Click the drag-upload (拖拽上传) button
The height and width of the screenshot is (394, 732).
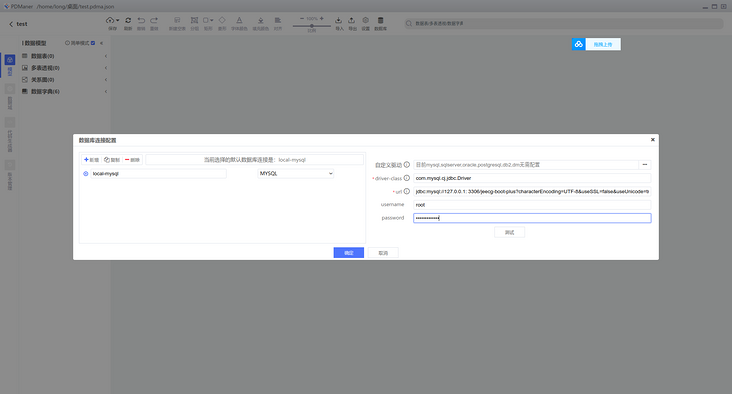tap(603, 44)
